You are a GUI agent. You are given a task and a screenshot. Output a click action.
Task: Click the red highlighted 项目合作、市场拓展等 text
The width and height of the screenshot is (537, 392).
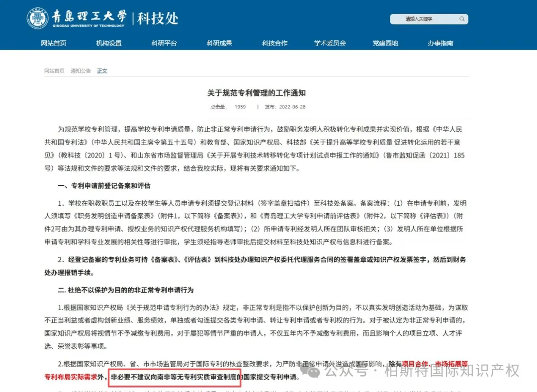435,364
